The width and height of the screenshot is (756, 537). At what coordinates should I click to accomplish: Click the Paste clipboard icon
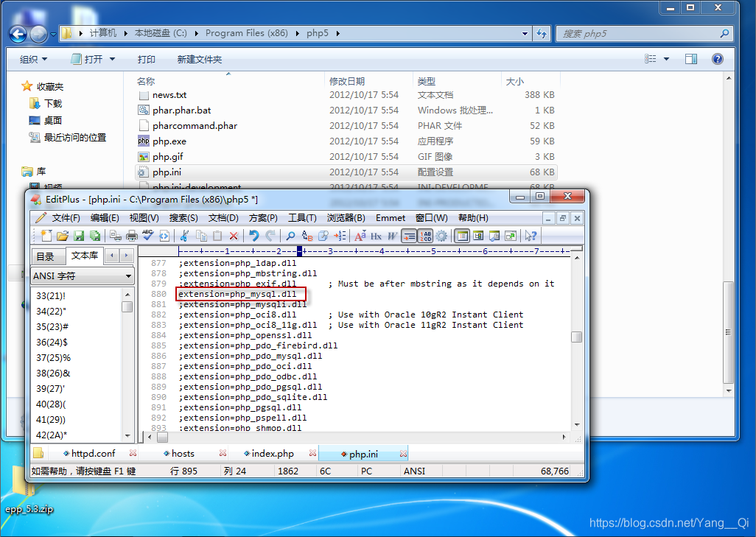217,236
